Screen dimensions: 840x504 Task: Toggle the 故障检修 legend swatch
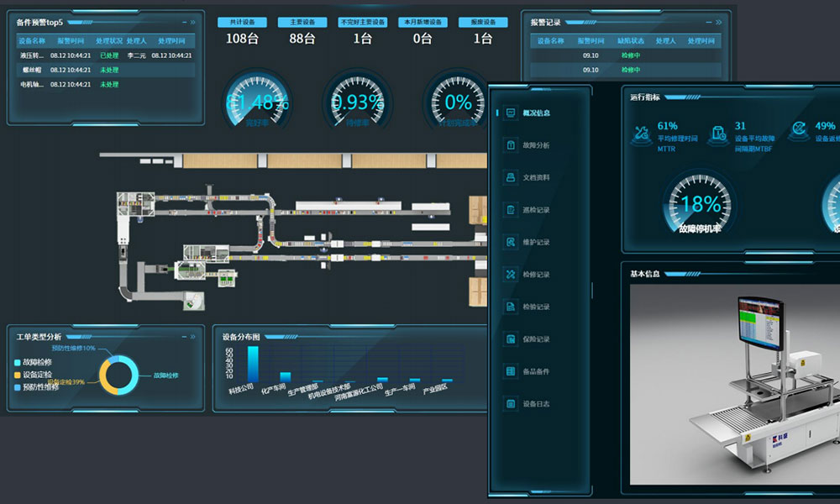(x=18, y=363)
